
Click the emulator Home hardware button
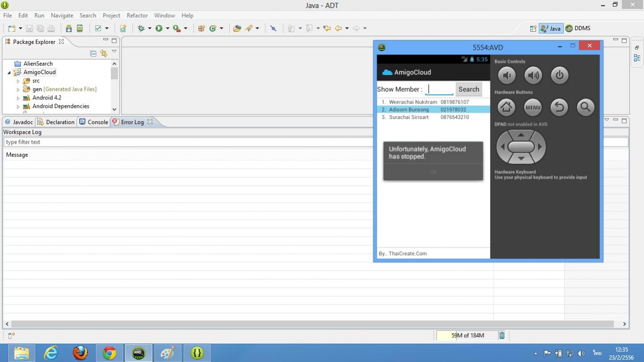[x=506, y=107]
